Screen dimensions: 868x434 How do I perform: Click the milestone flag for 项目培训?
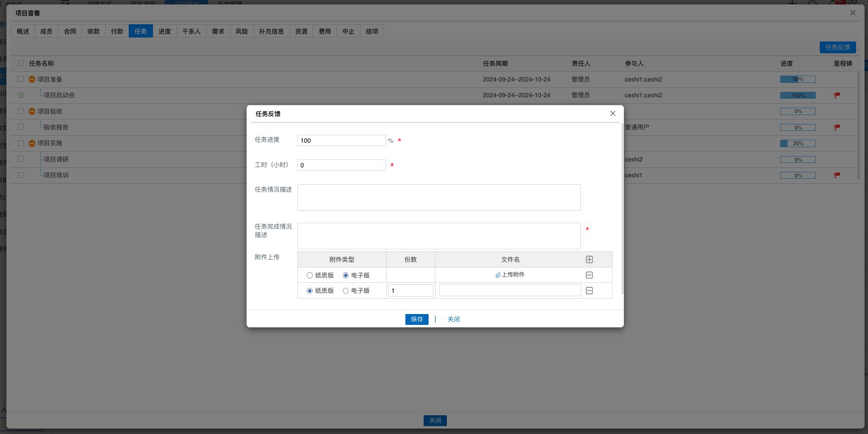[837, 175]
